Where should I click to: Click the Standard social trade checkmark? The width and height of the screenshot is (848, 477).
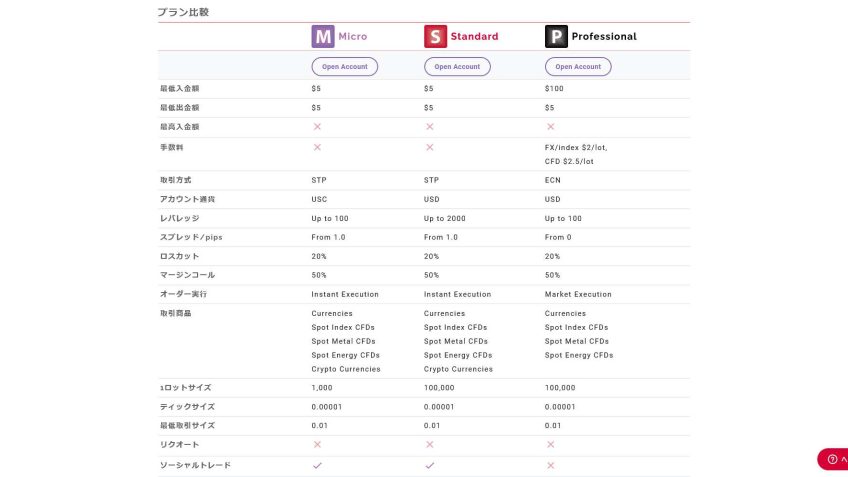pyautogui.click(x=429, y=465)
